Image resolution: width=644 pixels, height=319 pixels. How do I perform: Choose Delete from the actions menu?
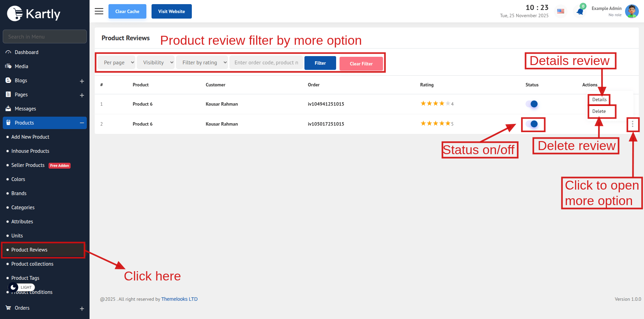point(599,111)
